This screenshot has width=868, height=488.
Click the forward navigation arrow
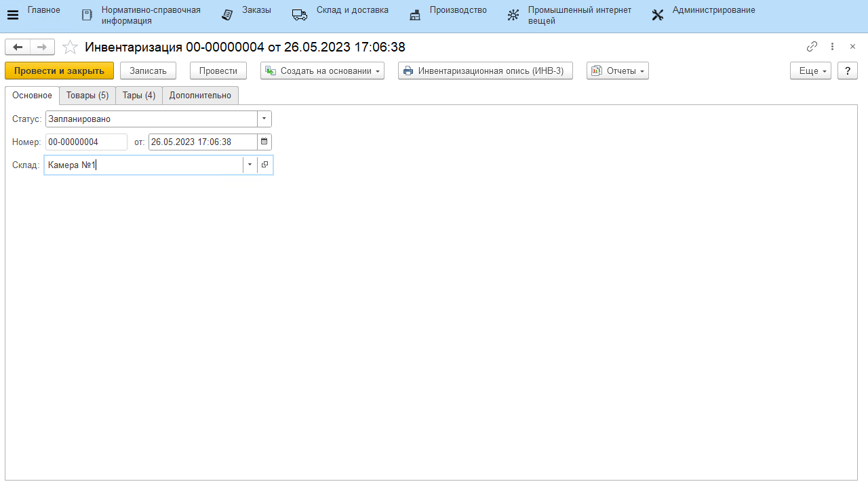(41, 47)
